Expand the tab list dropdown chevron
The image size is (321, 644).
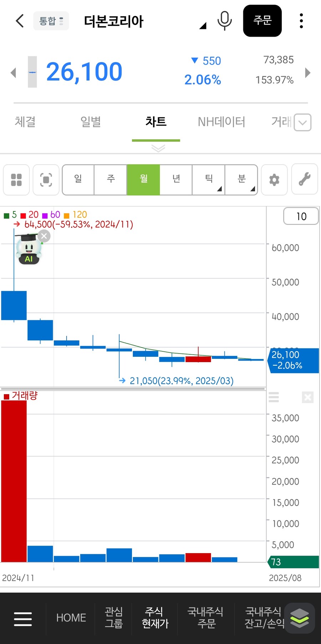302,123
